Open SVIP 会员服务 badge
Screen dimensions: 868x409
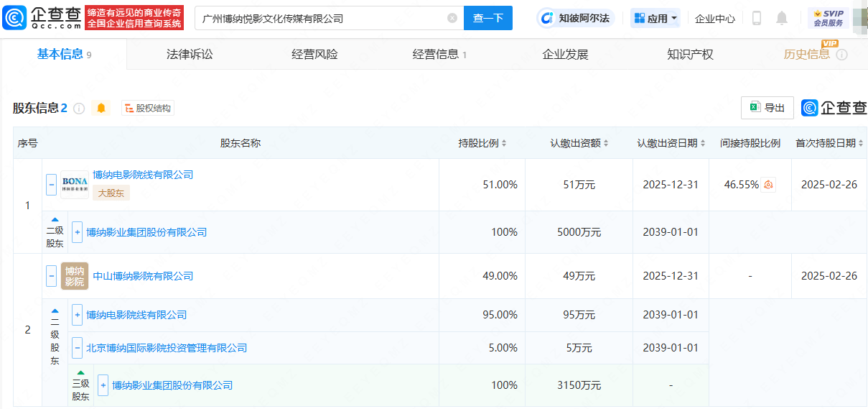point(828,18)
